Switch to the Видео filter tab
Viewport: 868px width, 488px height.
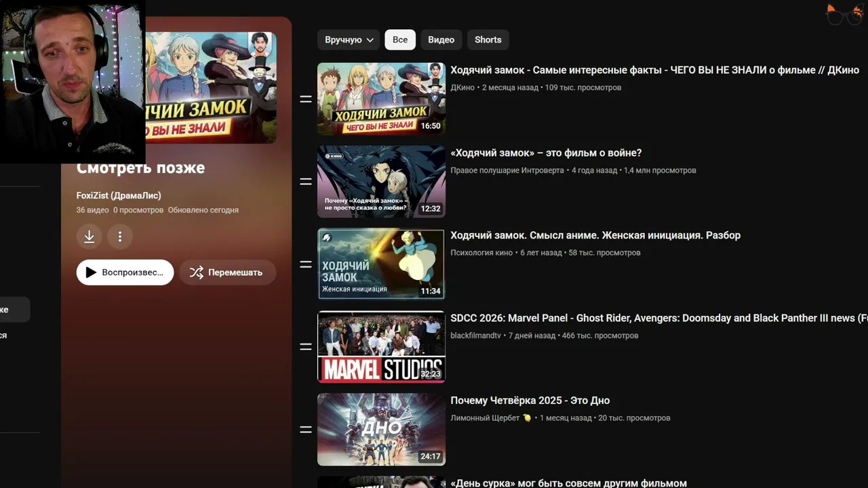pos(441,40)
